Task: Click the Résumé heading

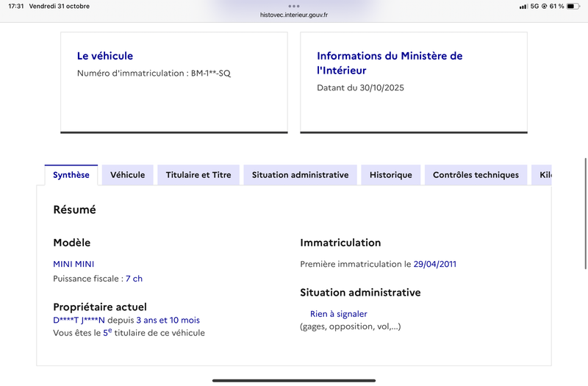Action: [75, 210]
